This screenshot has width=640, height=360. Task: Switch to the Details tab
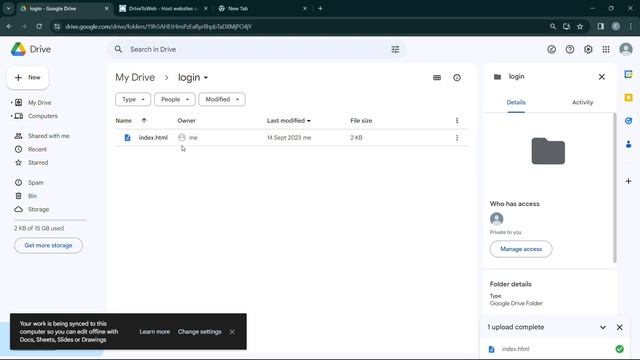click(516, 102)
